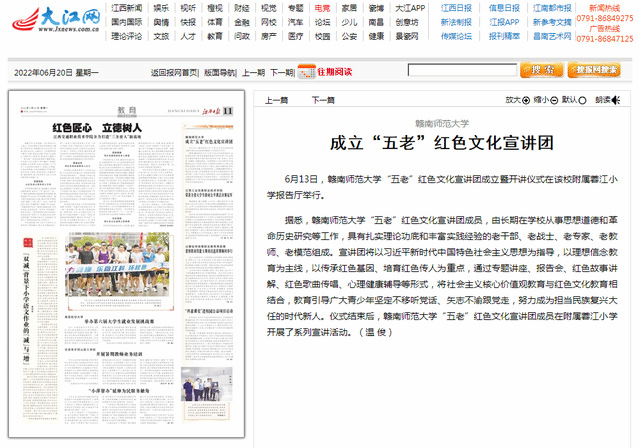Click the 放大 font enlarge icon
The height and width of the screenshot is (448, 639).
(x=525, y=100)
